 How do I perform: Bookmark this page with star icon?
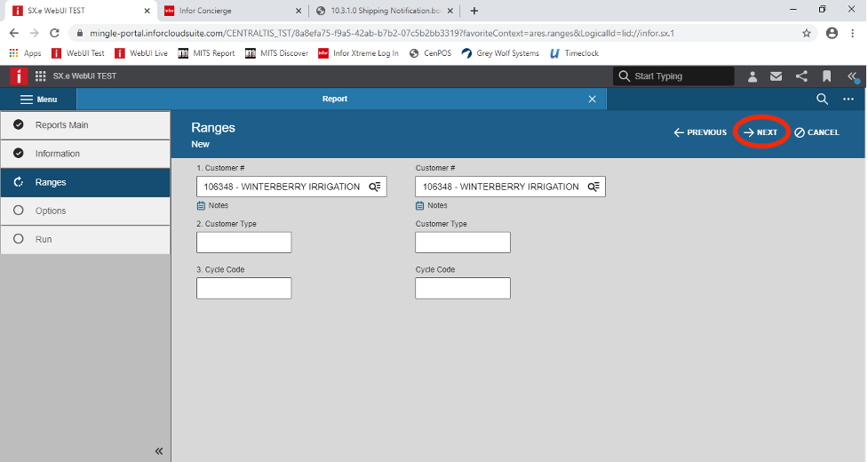point(807,33)
